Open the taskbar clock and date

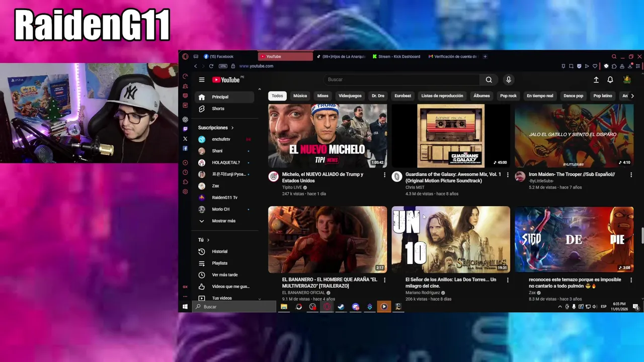pyautogui.click(x=619, y=307)
